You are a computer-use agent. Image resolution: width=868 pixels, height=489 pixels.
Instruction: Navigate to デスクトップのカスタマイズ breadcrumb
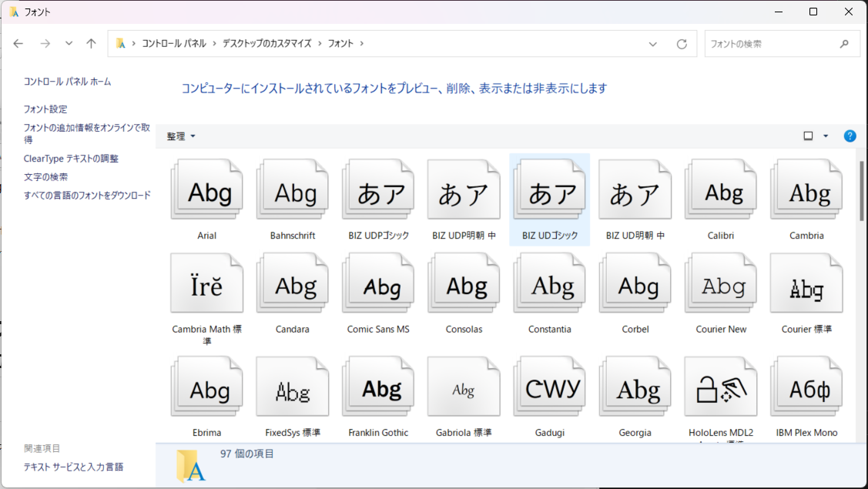(x=266, y=44)
